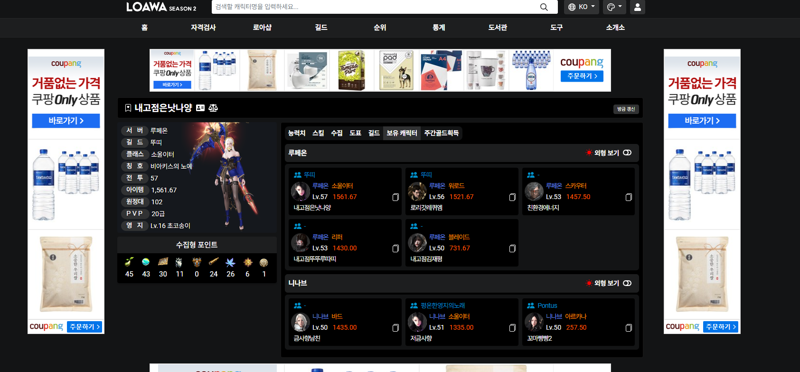This screenshot has width=800, height=372.
Task: Click the scales compare icon beside character name
Action: [x=213, y=108]
